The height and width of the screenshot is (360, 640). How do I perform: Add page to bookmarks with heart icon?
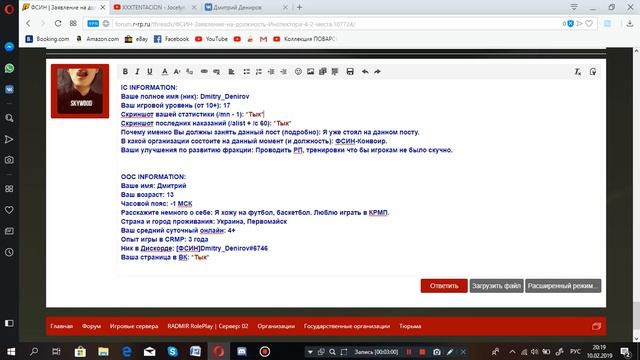click(589, 24)
